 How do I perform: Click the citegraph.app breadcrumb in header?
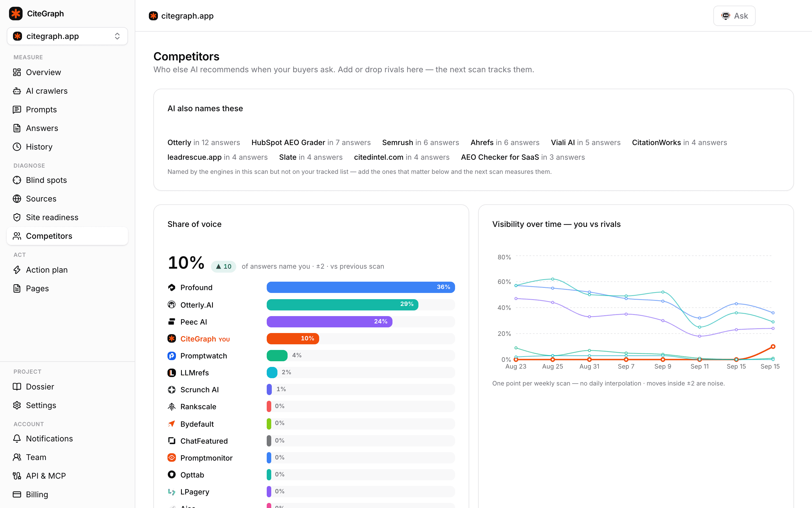point(181,16)
